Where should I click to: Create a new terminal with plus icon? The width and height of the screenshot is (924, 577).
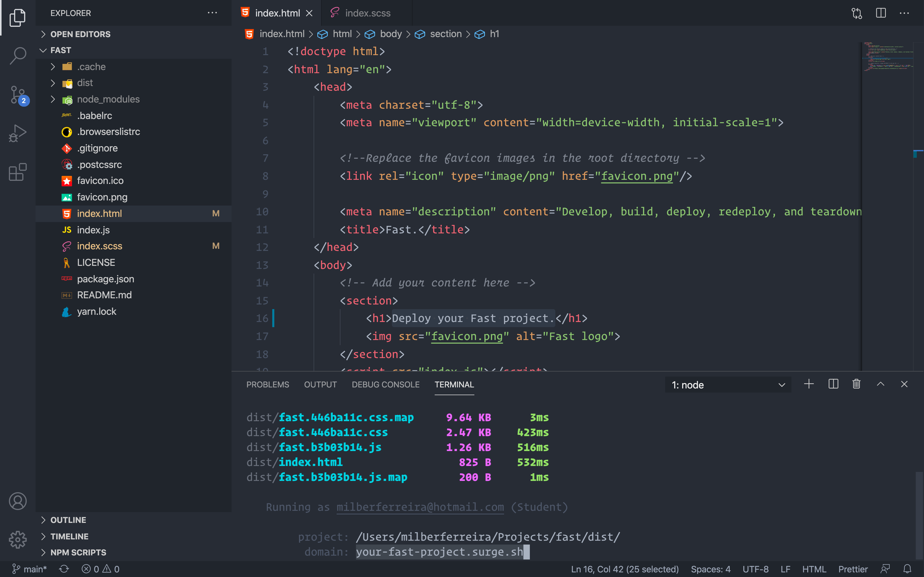[809, 384]
